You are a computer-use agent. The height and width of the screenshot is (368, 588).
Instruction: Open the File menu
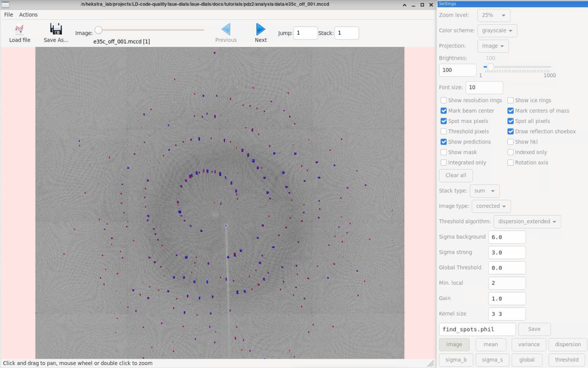coord(9,15)
